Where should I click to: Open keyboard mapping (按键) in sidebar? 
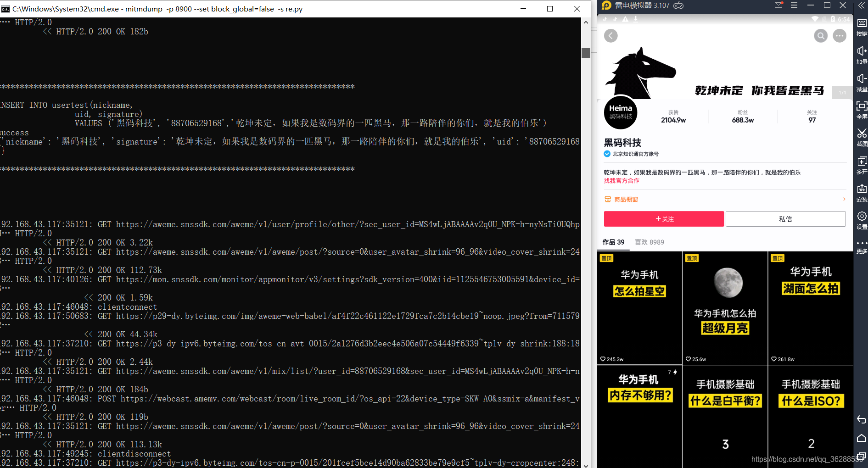coord(862,28)
